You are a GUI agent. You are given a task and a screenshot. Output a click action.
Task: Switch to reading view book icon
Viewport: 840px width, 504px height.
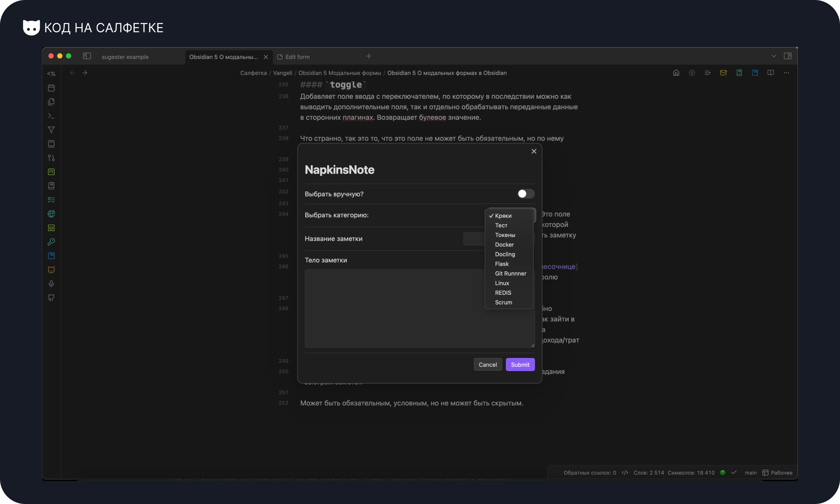click(x=771, y=73)
